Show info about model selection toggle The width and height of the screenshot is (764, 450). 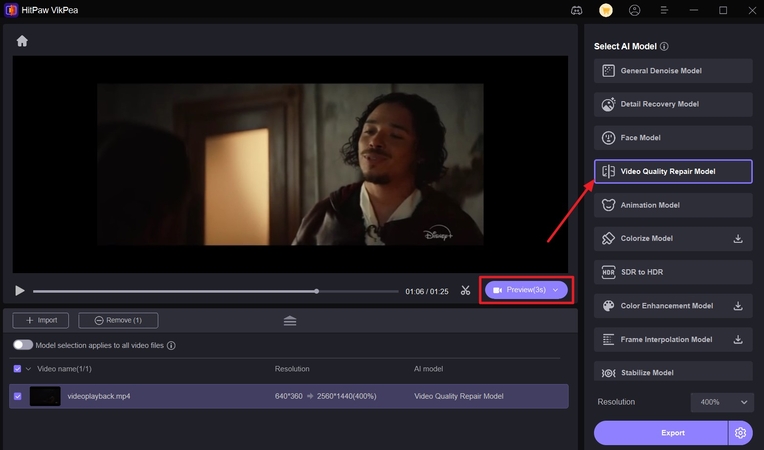171,345
